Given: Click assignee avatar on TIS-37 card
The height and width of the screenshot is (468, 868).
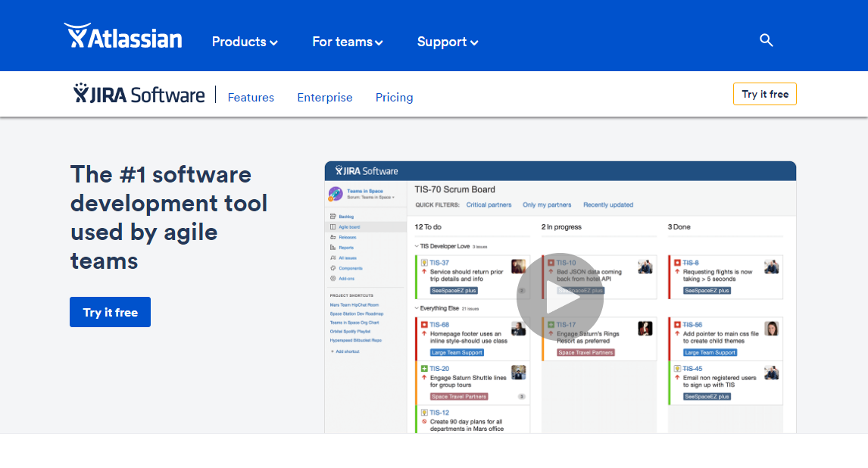Looking at the screenshot, I should point(518,267).
